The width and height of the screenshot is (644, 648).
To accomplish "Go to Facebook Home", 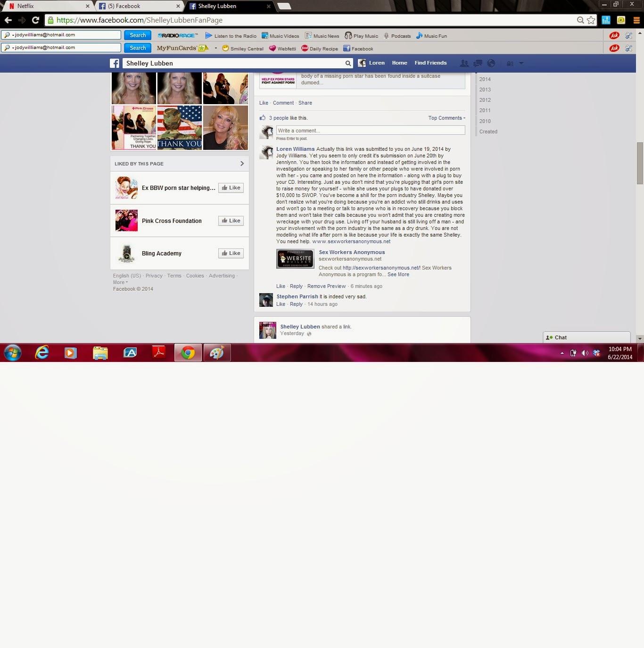I will point(399,63).
